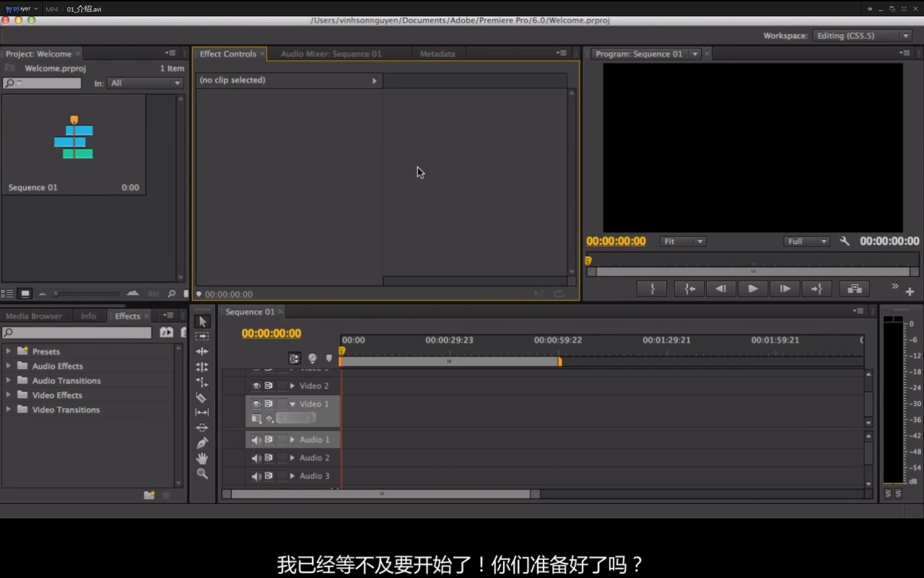Select the Zoom tool magnifier

coord(202,474)
